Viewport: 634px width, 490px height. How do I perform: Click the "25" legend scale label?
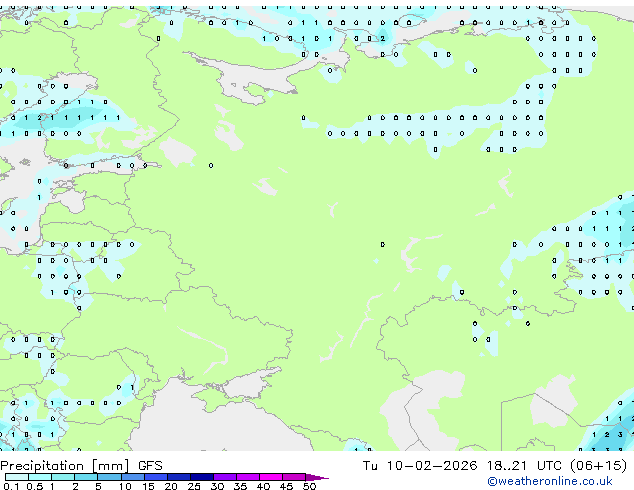(x=194, y=486)
